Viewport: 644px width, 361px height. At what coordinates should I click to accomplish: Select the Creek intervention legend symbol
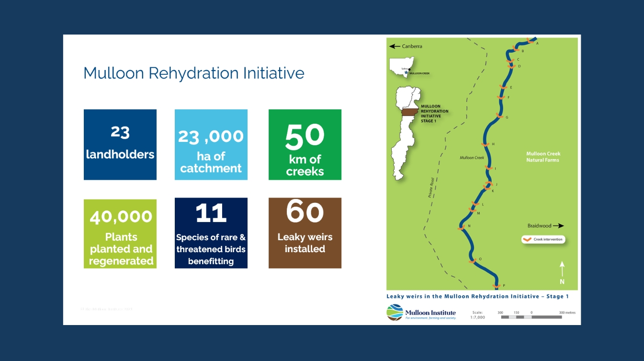pos(527,239)
